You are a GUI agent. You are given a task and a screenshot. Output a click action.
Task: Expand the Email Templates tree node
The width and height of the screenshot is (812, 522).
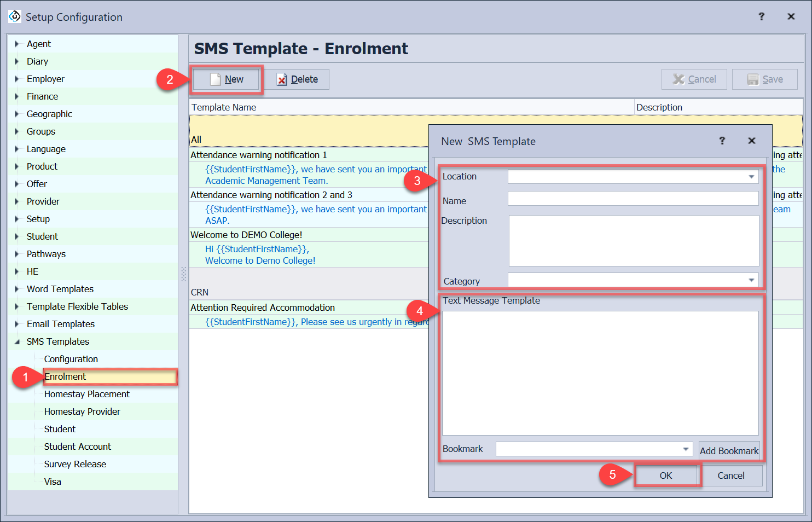pyautogui.click(x=17, y=324)
